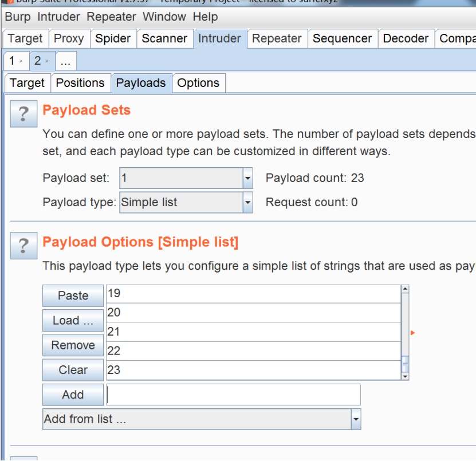Select payload entry 20 in list

[x=254, y=313]
